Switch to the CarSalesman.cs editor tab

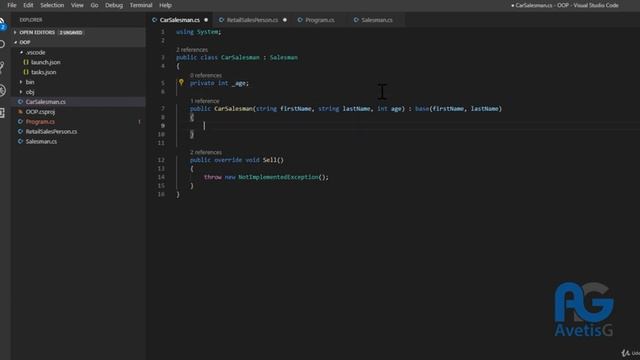180,20
